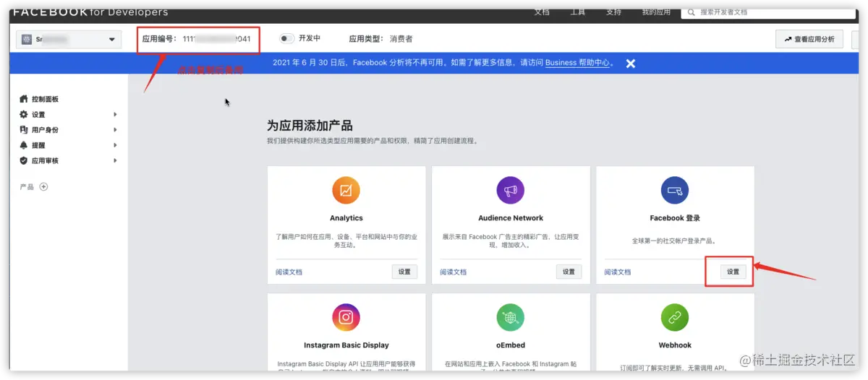Click the 应用审核 shield icon

(24, 160)
